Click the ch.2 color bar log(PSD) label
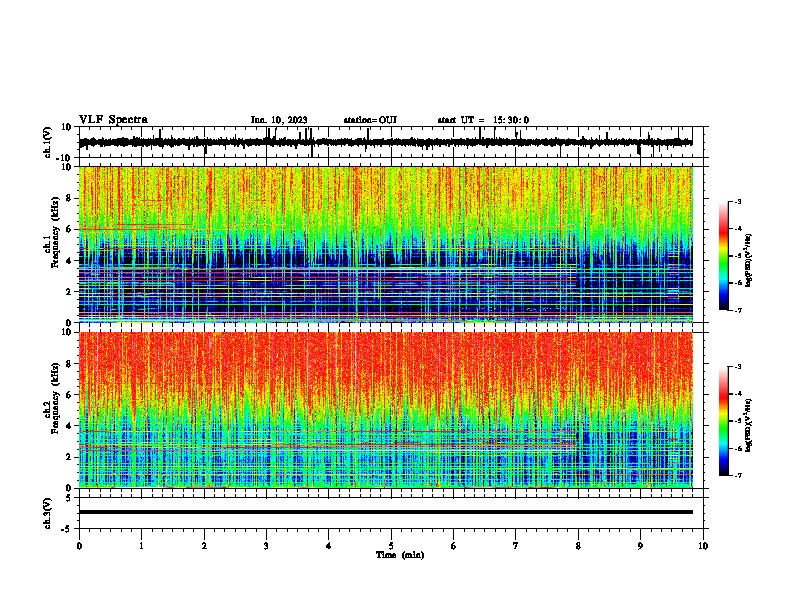 tap(749, 425)
